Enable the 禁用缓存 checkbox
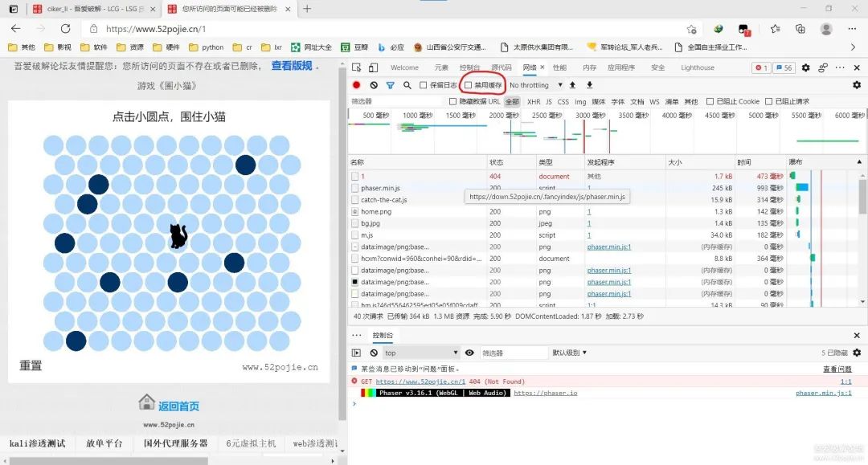Screen dimensions: 868x465 pyautogui.click(x=469, y=85)
